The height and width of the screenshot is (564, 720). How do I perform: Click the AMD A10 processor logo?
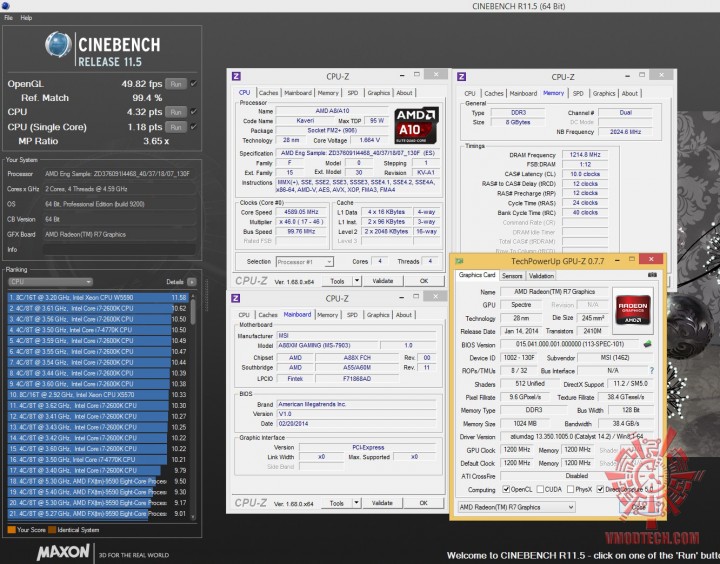click(x=416, y=126)
